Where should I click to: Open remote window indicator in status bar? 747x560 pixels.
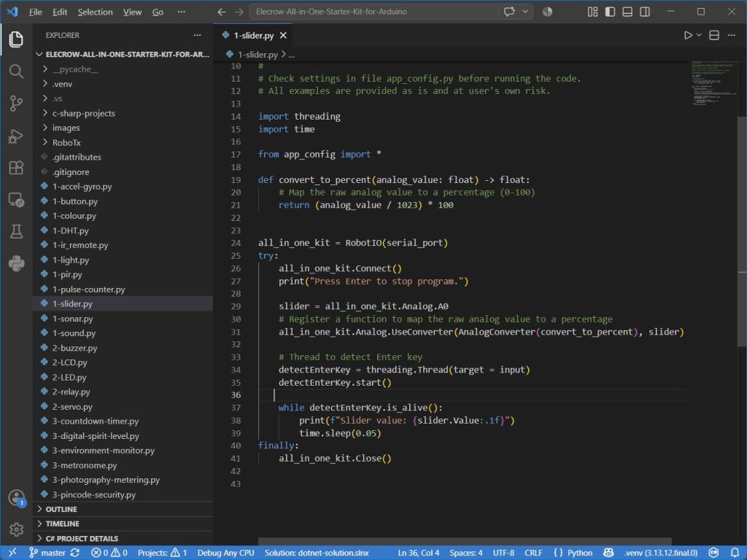[12, 553]
